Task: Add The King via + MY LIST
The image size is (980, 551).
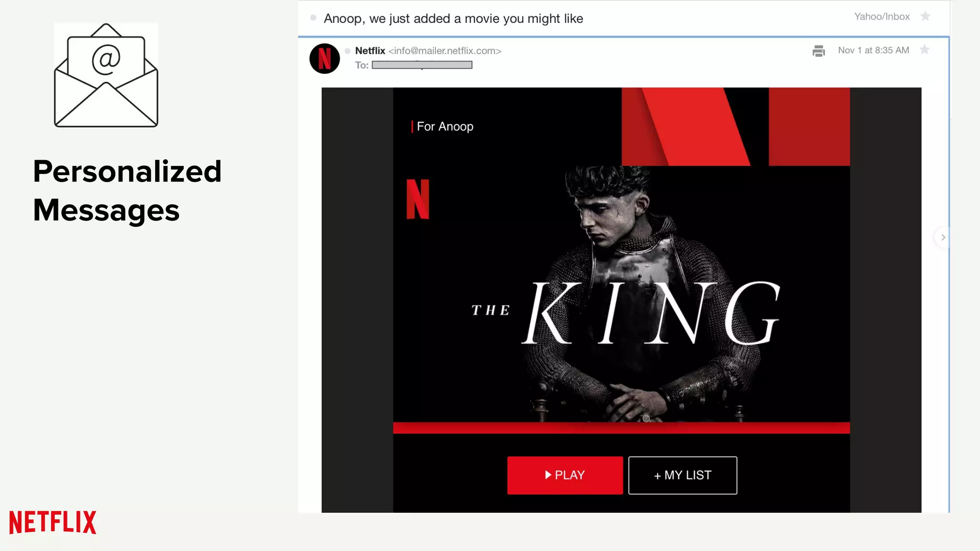Action: point(683,475)
